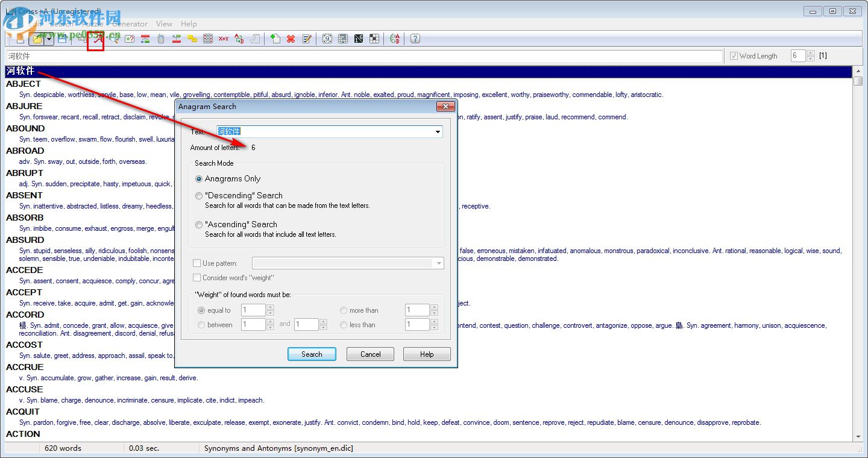
Task: Select "Descending" Search mode
Action: pos(199,196)
